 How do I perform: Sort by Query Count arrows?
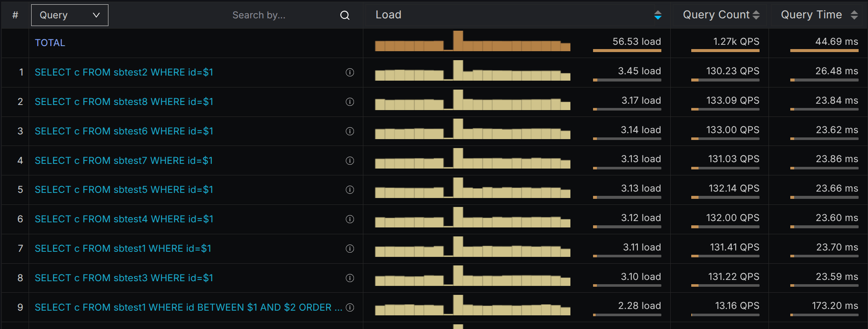pos(756,15)
